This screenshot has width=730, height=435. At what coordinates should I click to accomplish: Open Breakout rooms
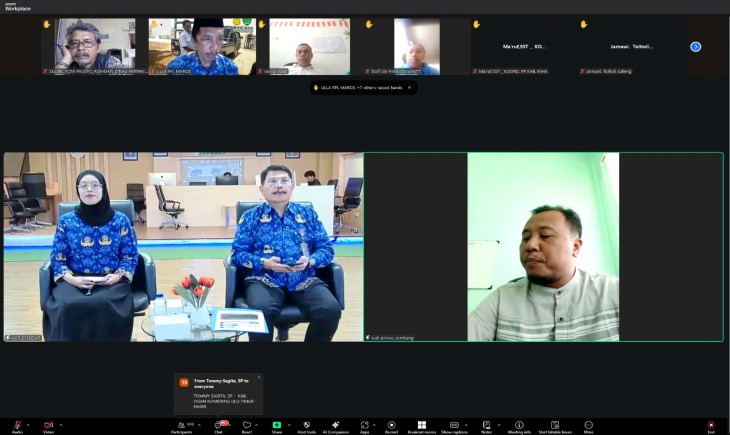coord(422,425)
